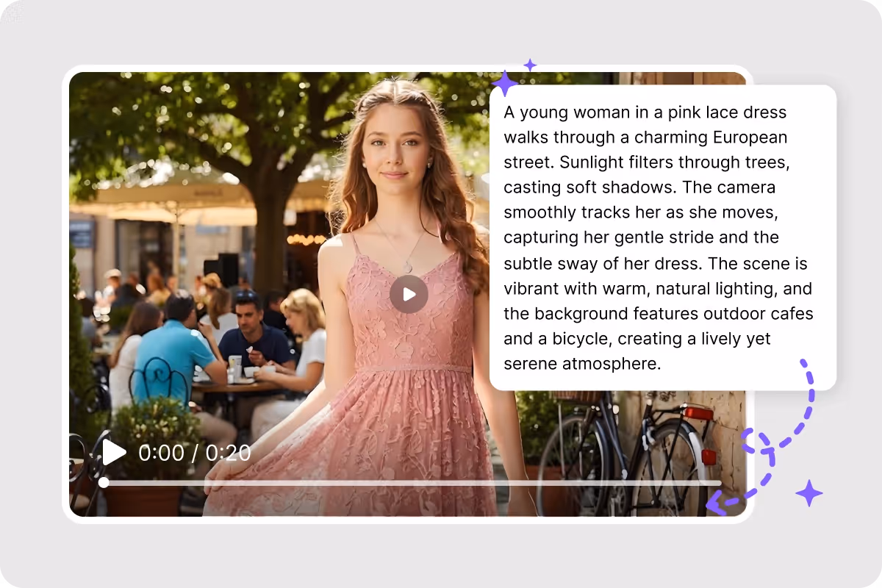Click the circular play button on the dress
The height and width of the screenshot is (588, 882).
click(409, 295)
